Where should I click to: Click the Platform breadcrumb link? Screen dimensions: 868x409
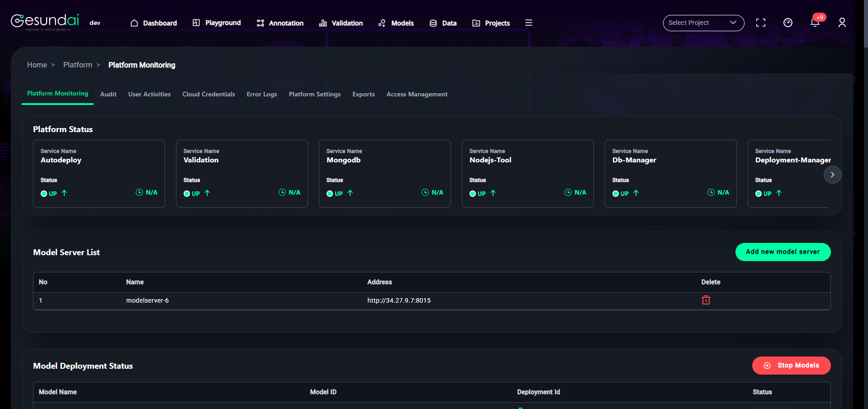click(x=78, y=65)
